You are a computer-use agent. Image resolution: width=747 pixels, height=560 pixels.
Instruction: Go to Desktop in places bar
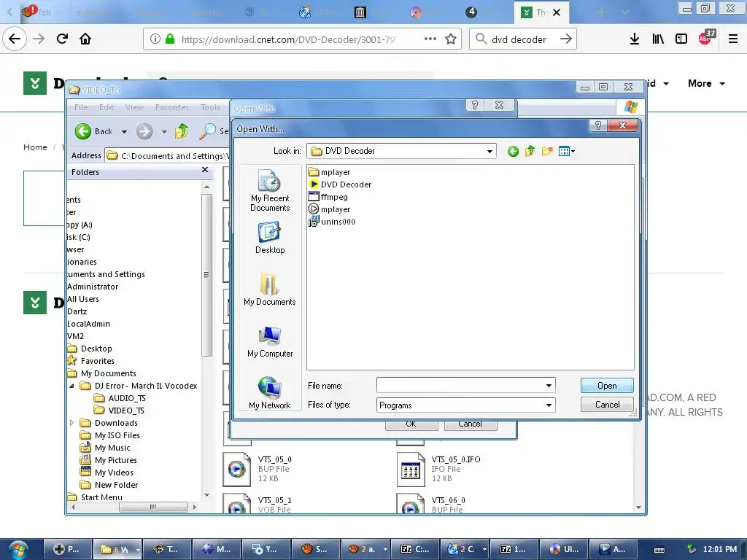(x=270, y=238)
